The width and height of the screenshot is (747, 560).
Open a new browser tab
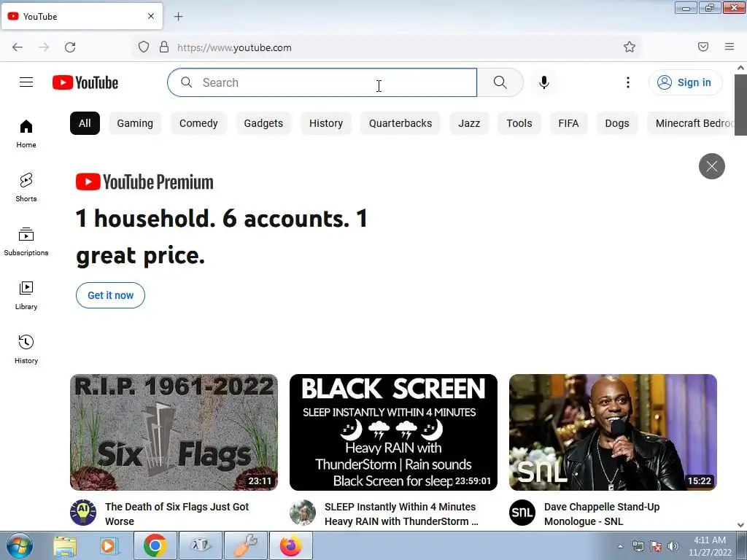point(178,17)
